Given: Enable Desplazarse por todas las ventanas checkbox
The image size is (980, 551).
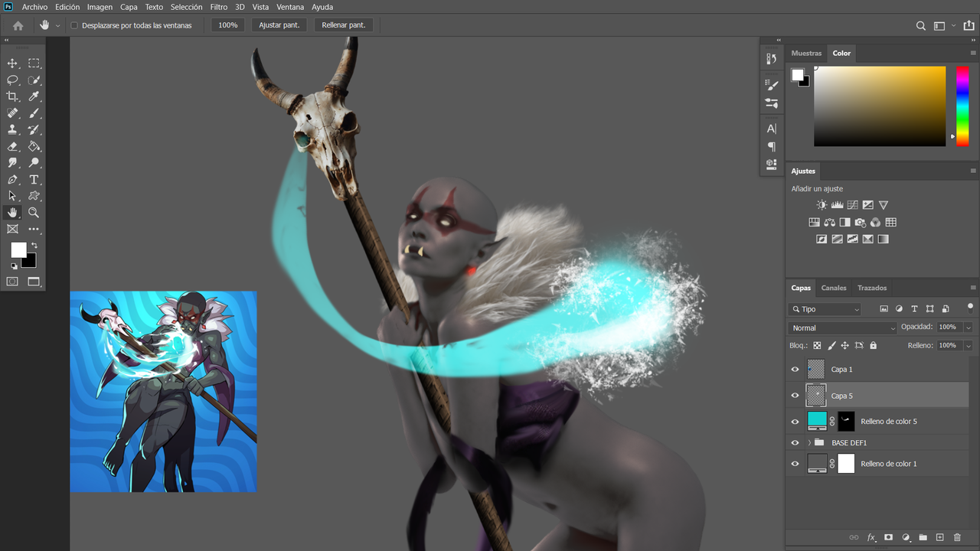Looking at the screenshot, I should [x=74, y=25].
